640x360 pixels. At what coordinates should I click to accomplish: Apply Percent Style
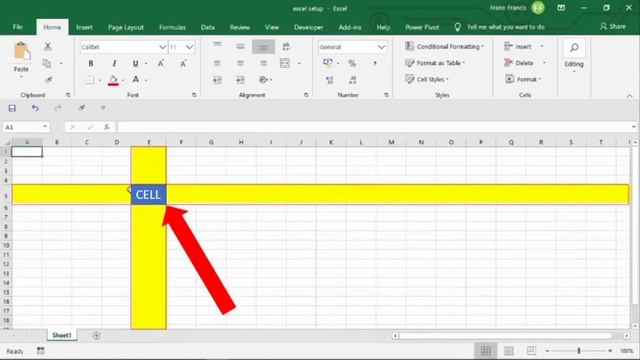tap(352, 63)
